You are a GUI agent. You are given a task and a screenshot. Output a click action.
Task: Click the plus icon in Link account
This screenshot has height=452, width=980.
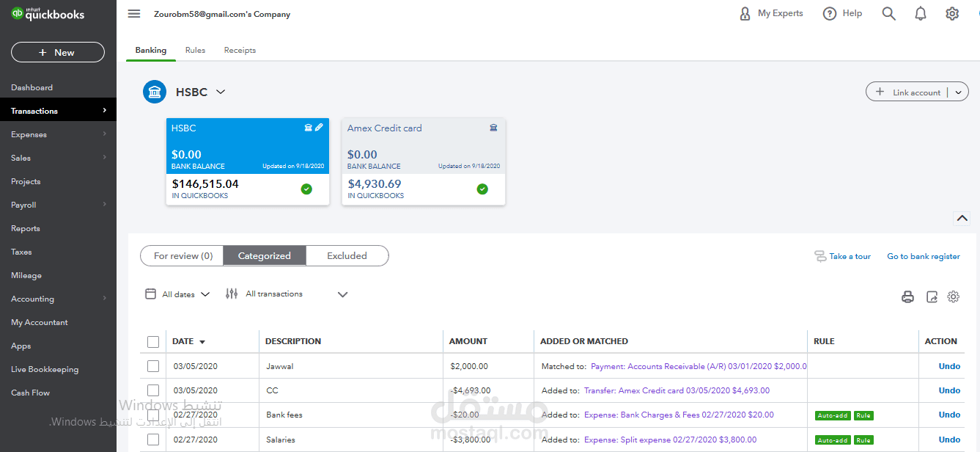880,92
